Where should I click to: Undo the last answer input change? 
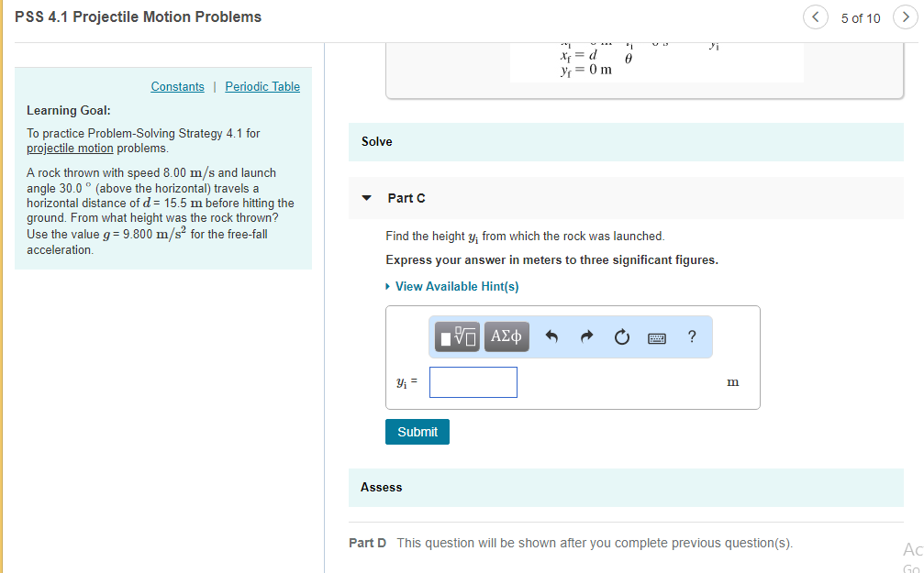tap(551, 336)
